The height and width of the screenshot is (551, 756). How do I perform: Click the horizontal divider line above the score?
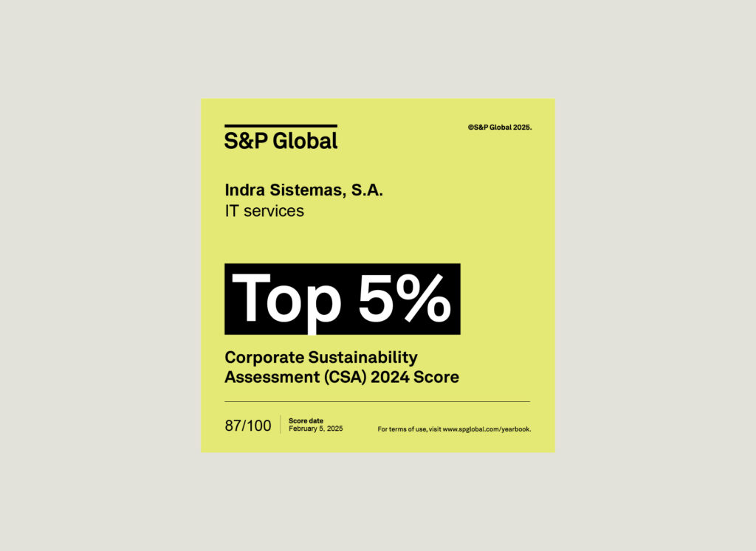pyautogui.click(x=377, y=401)
